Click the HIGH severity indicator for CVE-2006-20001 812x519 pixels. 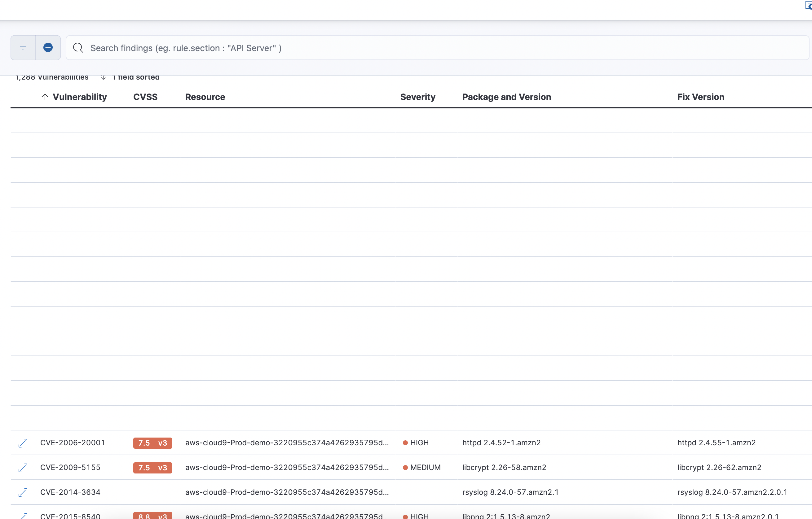(x=416, y=443)
